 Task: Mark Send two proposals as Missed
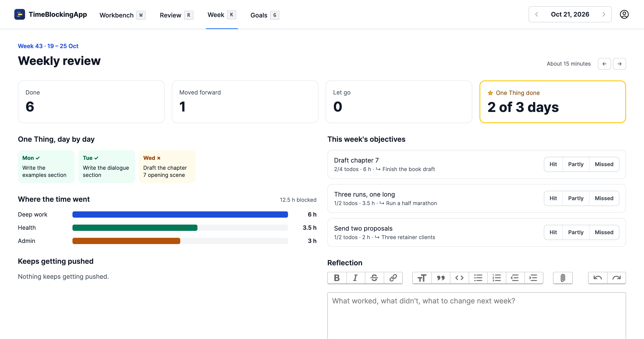tap(604, 232)
